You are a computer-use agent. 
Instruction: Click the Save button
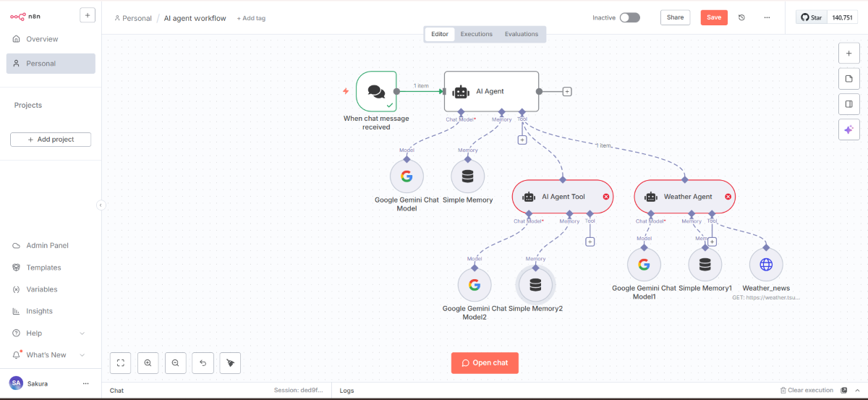pyautogui.click(x=714, y=17)
